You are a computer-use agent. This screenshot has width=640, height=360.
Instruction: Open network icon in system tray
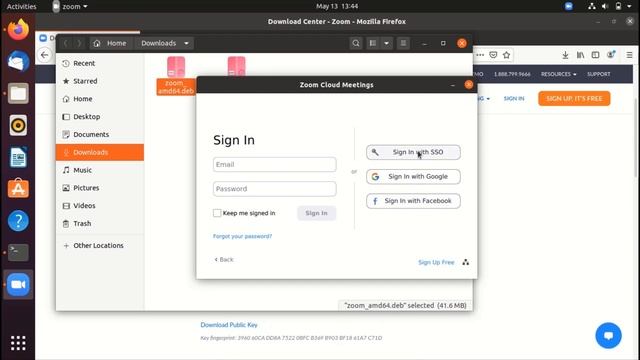pos(591,6)
